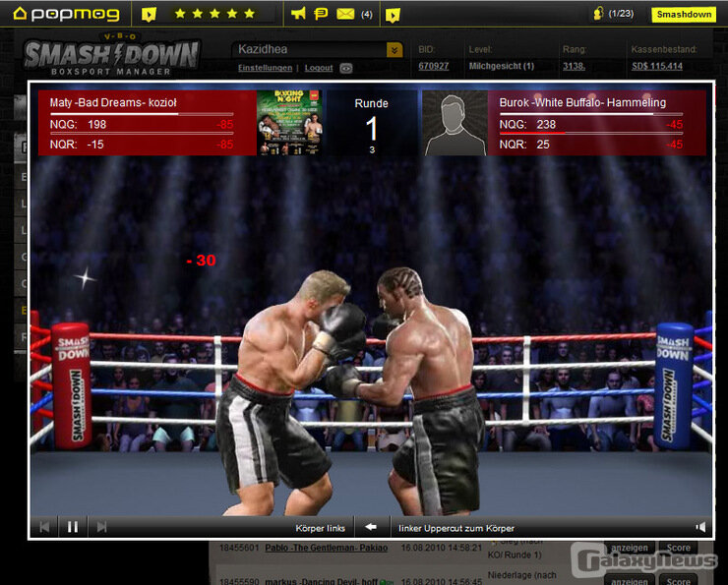
Task: Click anzeigen button for fight 18455601
Action: [x=629, y=548]
